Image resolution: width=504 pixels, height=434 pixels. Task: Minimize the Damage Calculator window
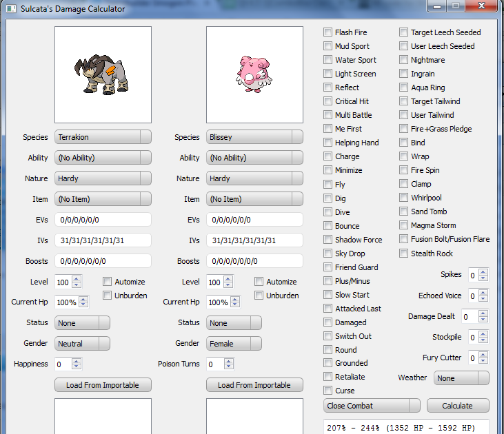pos(437,6)
